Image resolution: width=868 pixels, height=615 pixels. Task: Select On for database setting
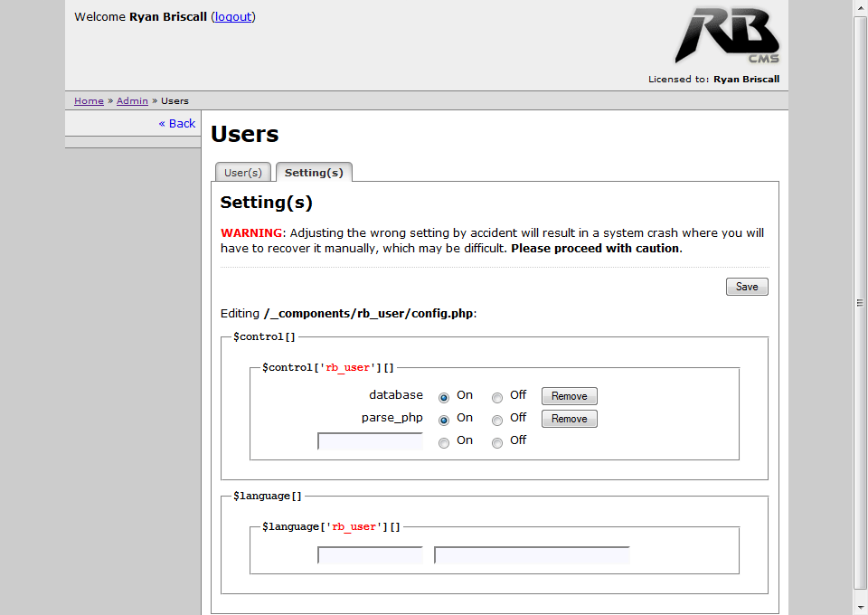pos(444,397)
